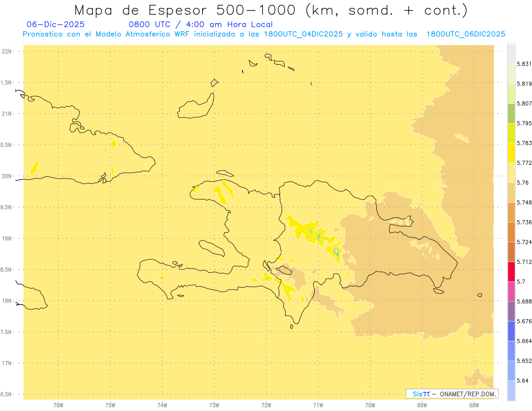Select the 18N latitude label
Screen dimensions: 532x411
coord(7,301)
